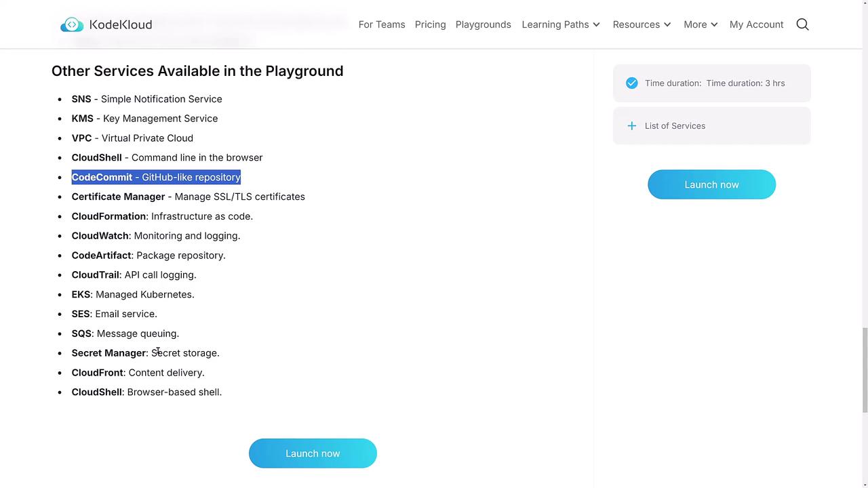Click the Time duration checkmark icon
868x488 pixels.
coord(632,83)
